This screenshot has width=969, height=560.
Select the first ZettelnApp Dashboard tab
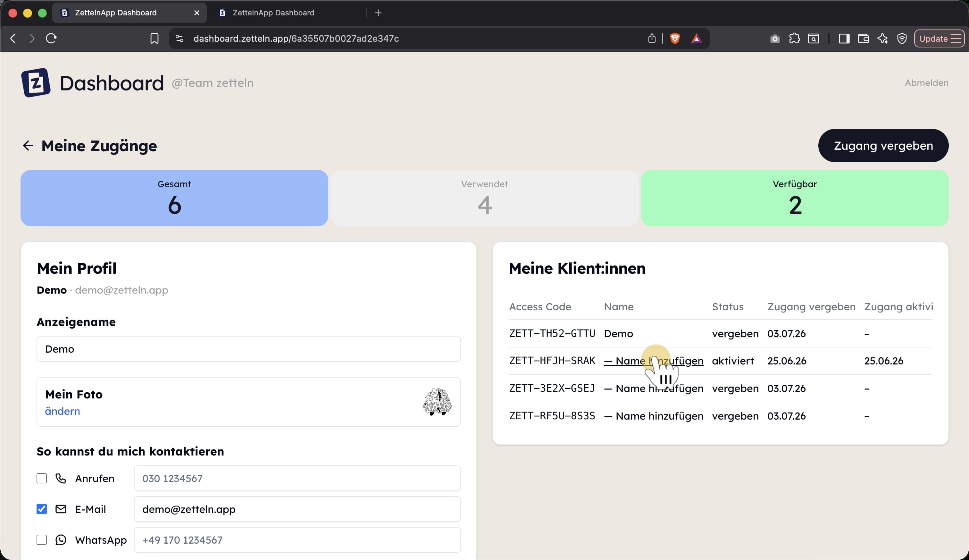pyautogui.click(x=129, y=13)
